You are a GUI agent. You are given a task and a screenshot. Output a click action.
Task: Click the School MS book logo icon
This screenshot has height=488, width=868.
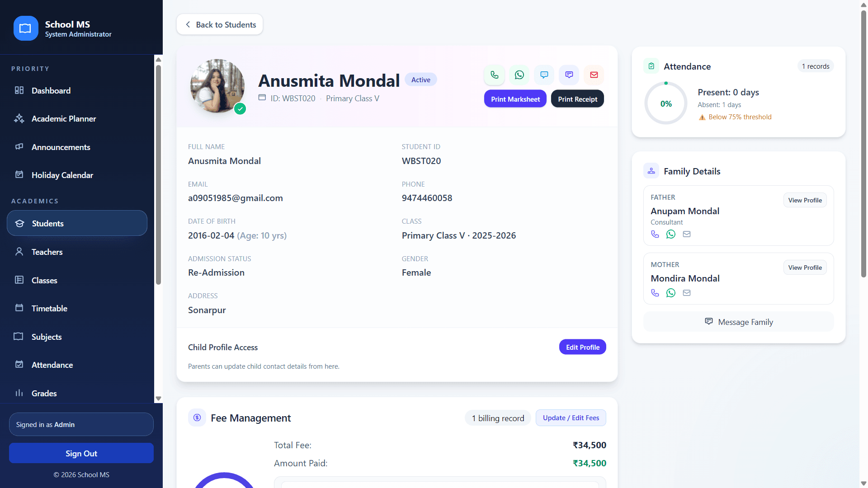[26, 28]
